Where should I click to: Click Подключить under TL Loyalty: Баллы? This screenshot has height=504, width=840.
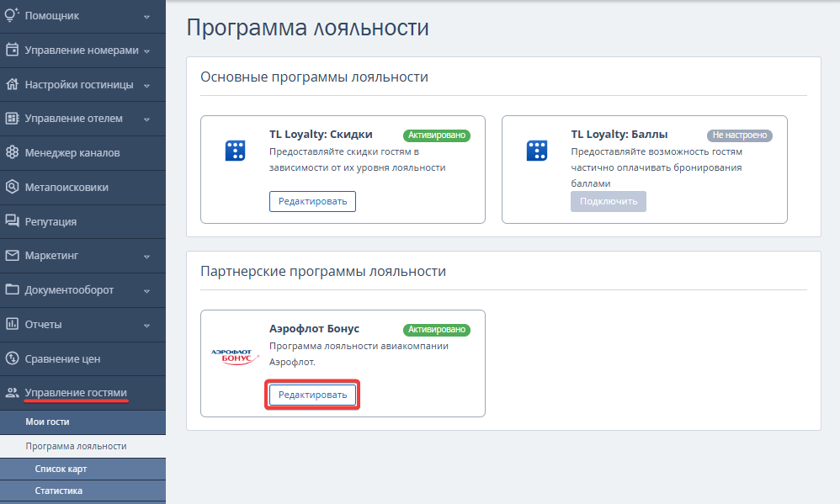[x=608, y=201]
